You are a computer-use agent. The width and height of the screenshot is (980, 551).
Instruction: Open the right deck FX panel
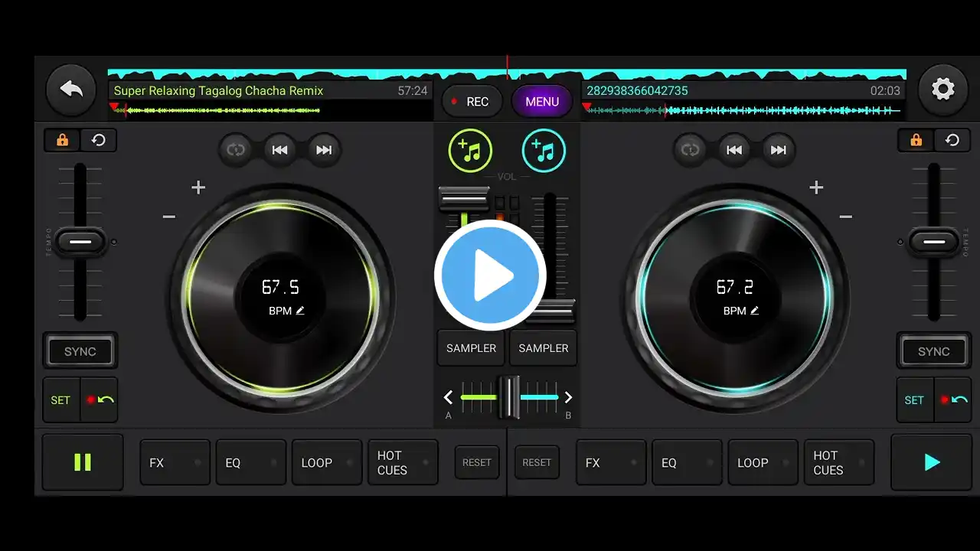coord(611,462)
